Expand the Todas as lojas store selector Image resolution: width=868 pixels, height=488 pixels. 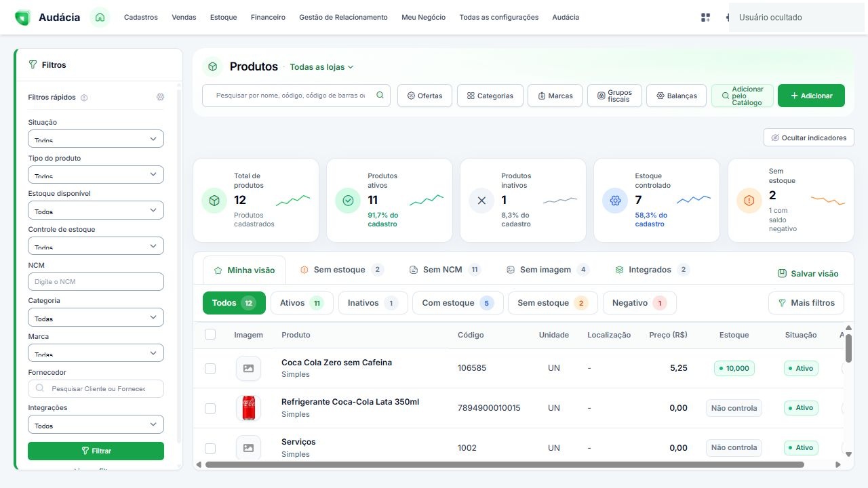pyautogui.click(x=321, y=67)
